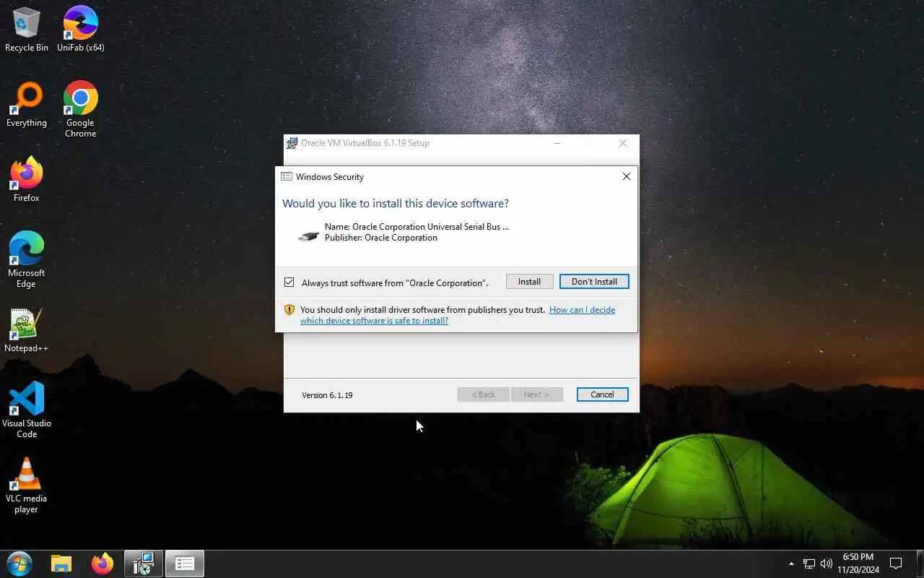Cancel the VirtualBox setup wizard
Screen dimensions: 924x578
(602, 394)
